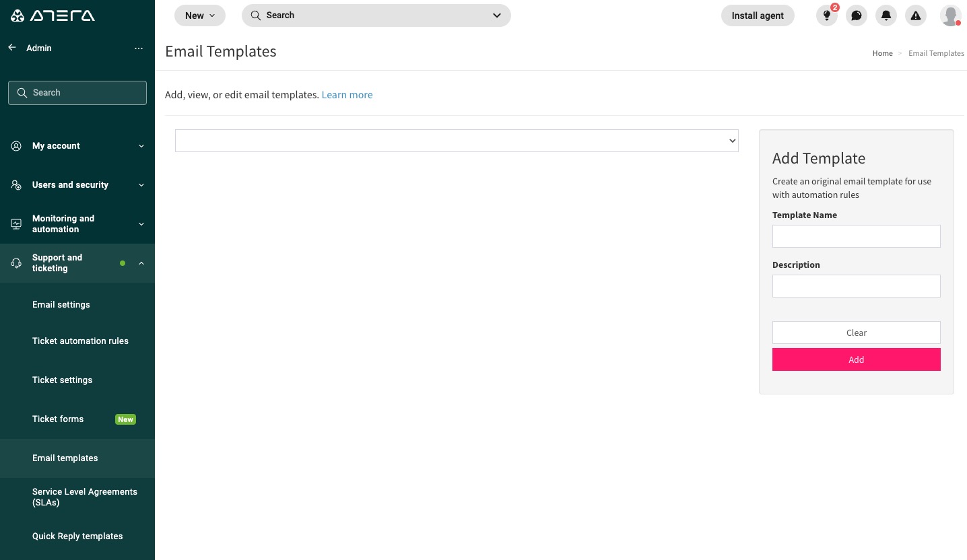The height and width of the screenshot is (560, 967).
Task: Click the Template Name input field
Action: 856,236
